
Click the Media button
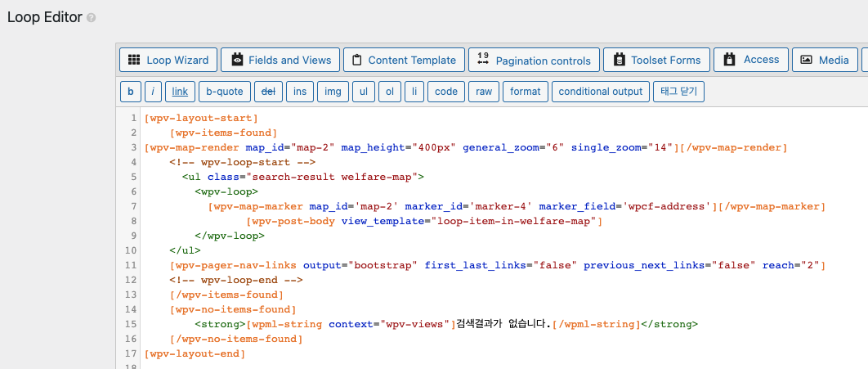point(825,60)
